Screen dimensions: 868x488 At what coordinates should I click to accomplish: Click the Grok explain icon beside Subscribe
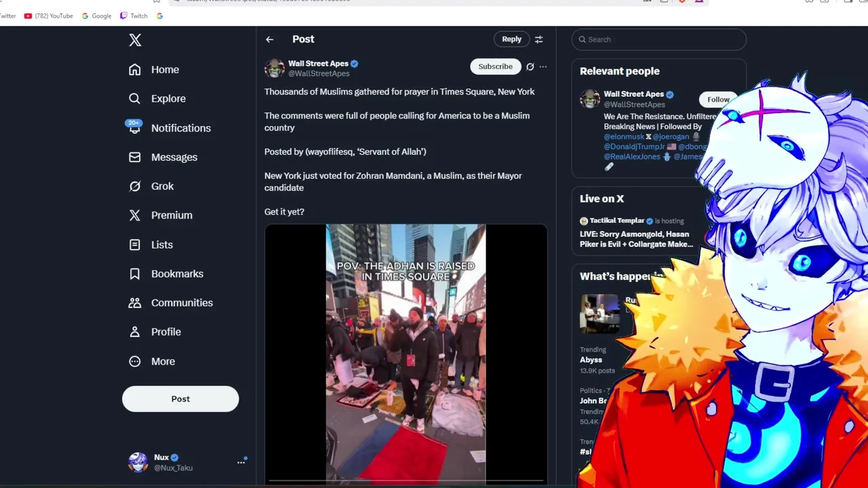[530, 66]
